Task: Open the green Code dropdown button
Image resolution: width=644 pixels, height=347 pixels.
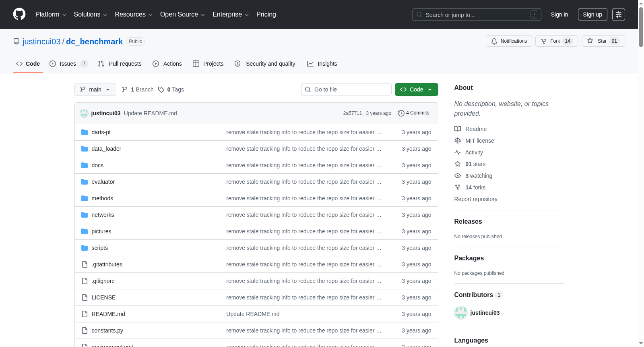Action: tap(416, 89)
